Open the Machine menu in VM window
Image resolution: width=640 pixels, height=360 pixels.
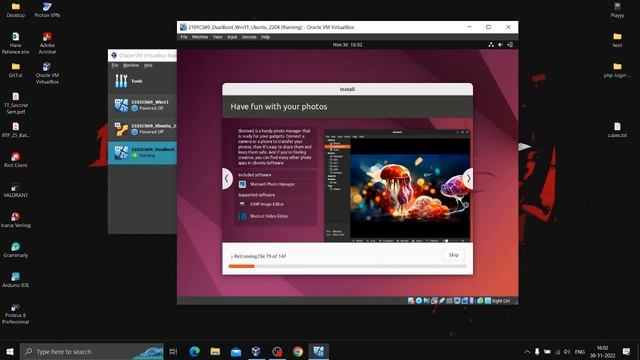(200, 37)
